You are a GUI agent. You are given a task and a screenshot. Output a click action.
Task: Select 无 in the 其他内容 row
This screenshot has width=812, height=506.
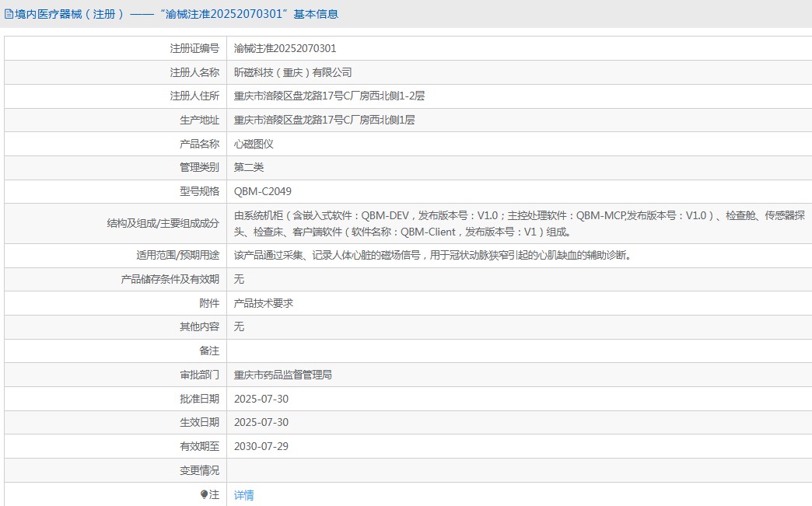coord(239,326)
